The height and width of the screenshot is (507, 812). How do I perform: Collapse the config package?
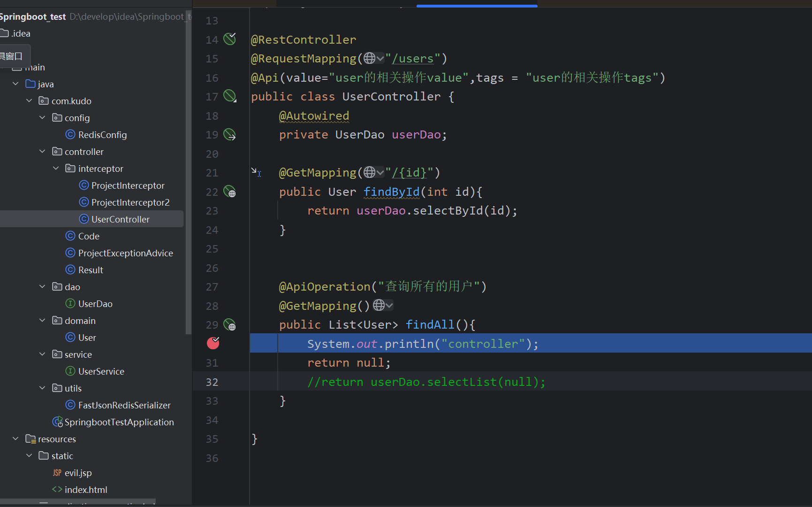[43, 118]
